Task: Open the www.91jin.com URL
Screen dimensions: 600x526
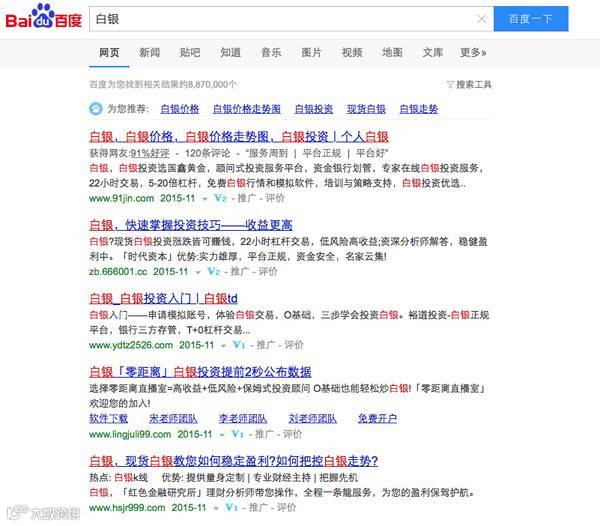Action: click(122, 198)
